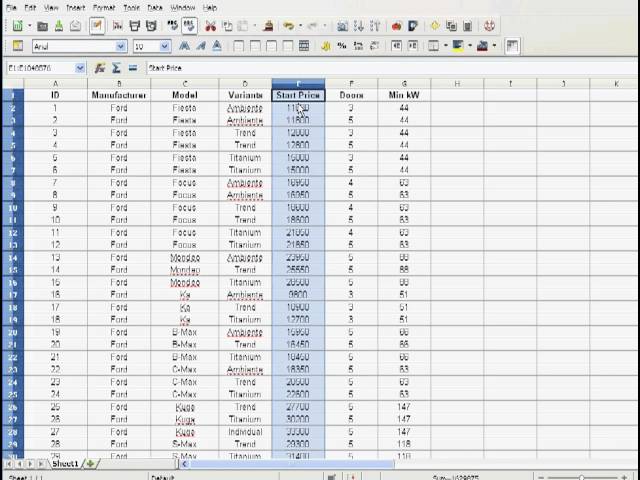The width and height of the screenshot is (640, 480).
Task: Toggle AutoSpellcheck
Action: click(x=189, y=26)
